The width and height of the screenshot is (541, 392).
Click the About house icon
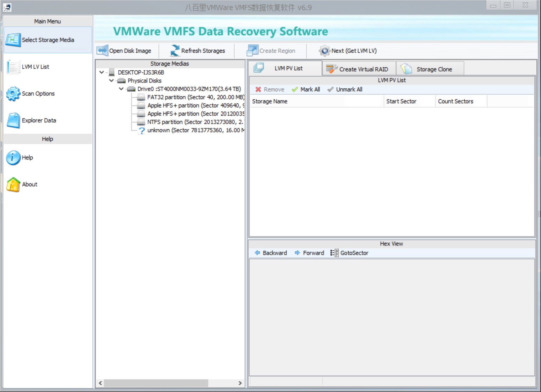coord(13,184)
